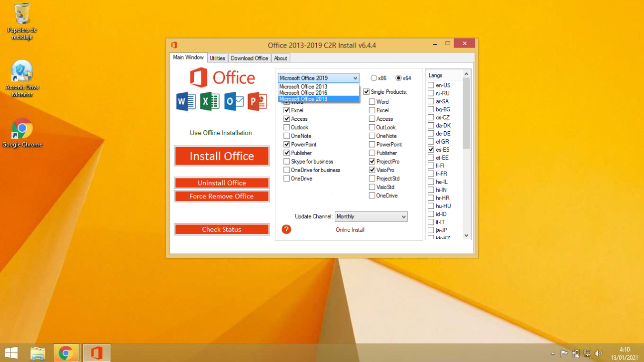
Task: Click the Use Offline Installation label
Action: pos(221,133)
